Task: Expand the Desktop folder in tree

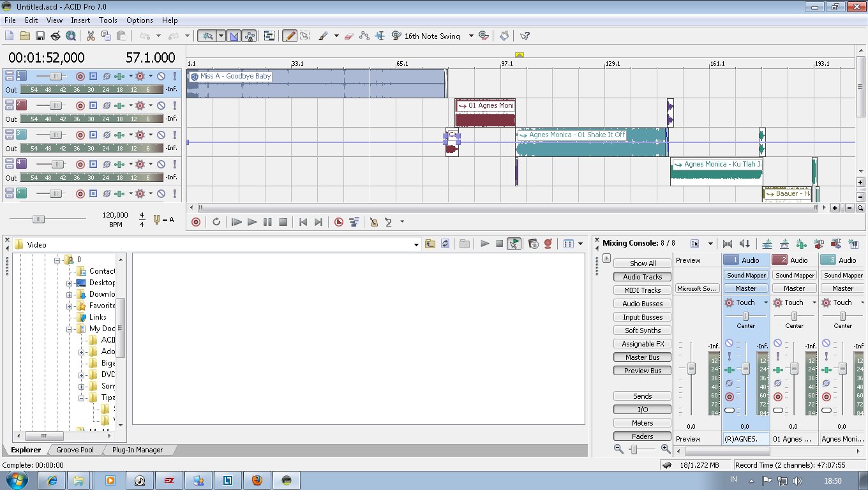Action: tap(69, 283)
